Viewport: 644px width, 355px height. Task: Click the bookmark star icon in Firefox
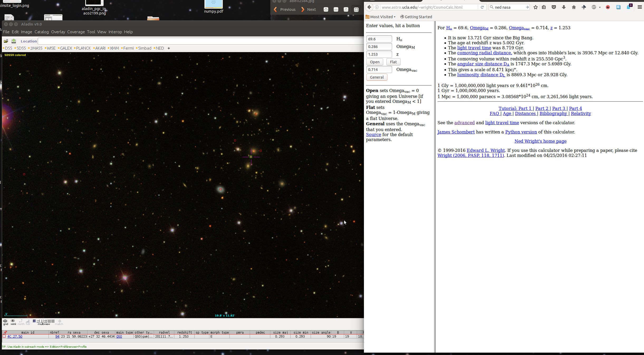tap(536, 7)
